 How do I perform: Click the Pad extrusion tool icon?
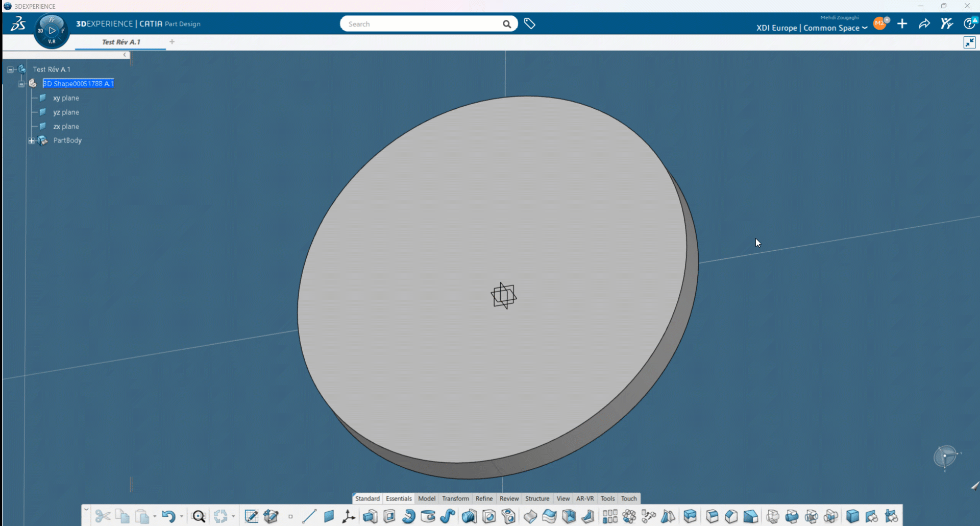[x=370, y=516]
